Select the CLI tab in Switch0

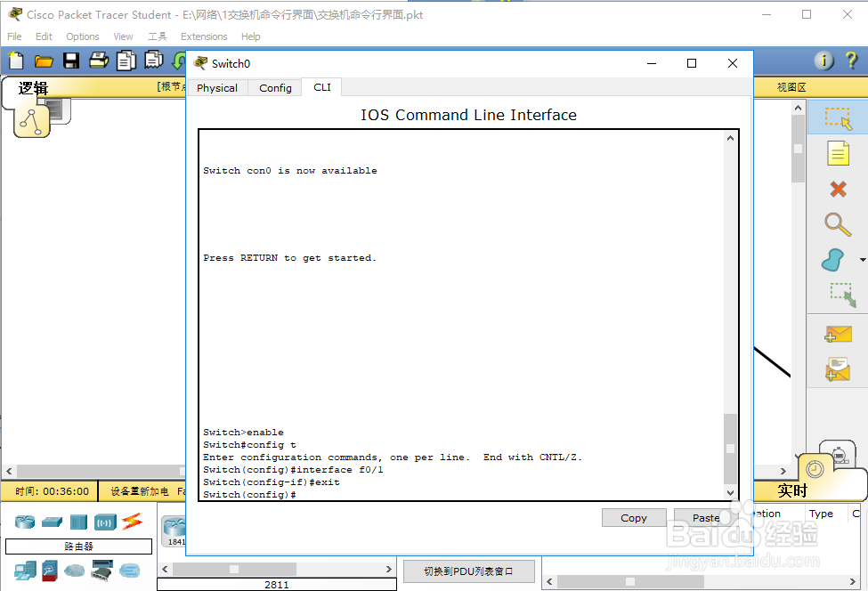pos(322,87)
